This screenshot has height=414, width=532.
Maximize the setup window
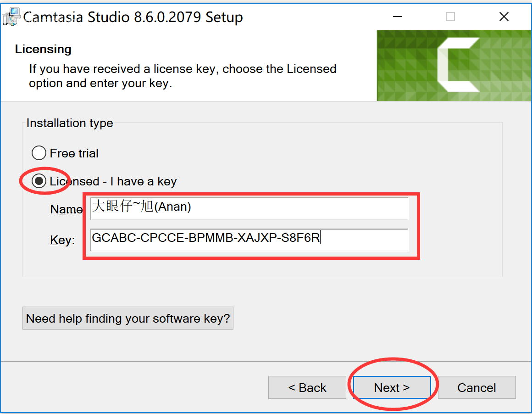point(450,17)
